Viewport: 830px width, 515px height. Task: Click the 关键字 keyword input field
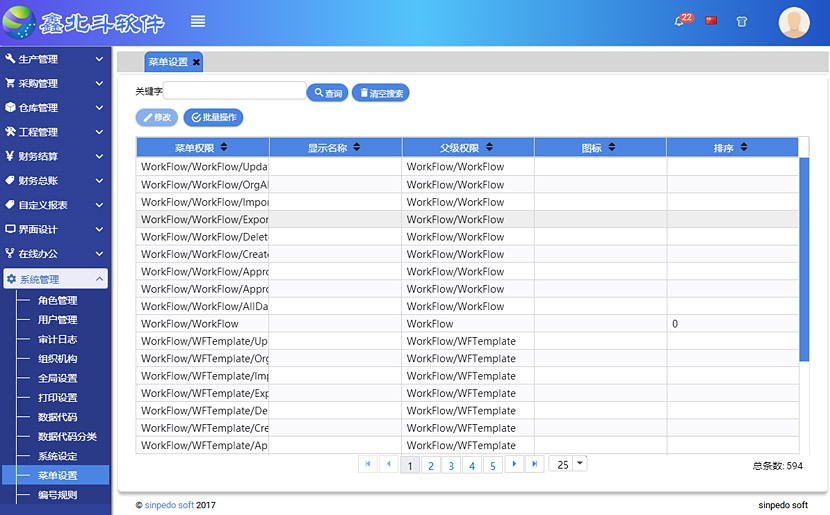click(235, 91)
